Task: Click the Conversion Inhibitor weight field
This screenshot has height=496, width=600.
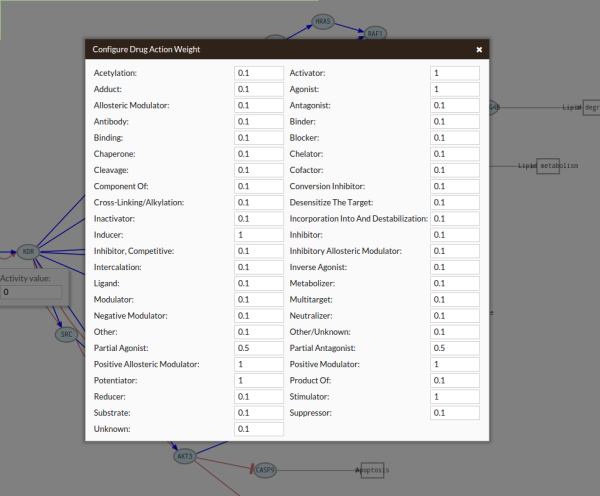Action: 455,186
